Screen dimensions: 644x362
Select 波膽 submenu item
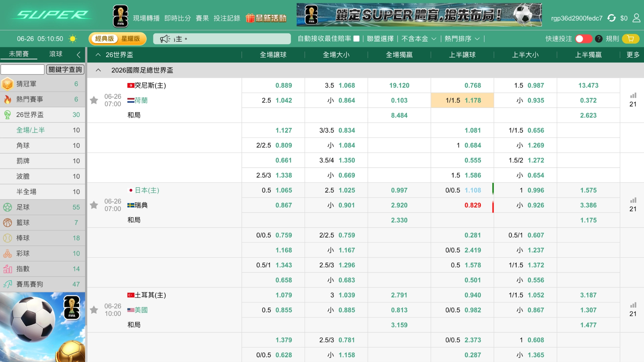click(x=43, y=176)
